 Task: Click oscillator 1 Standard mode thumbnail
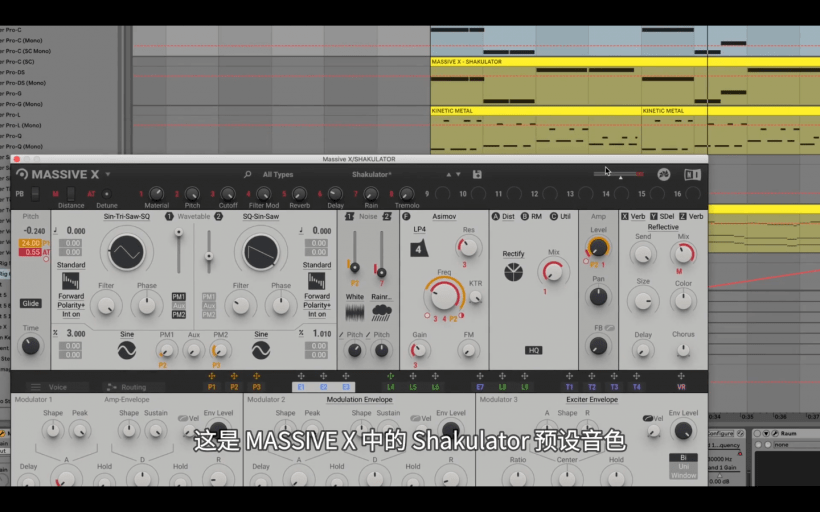pos(71,281)
